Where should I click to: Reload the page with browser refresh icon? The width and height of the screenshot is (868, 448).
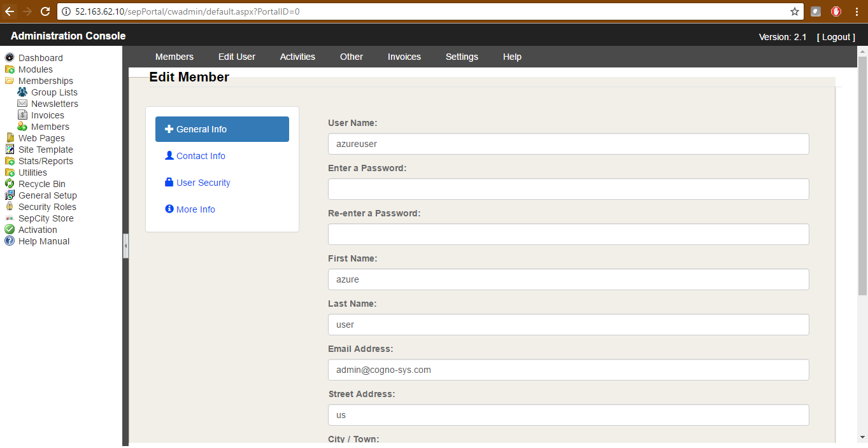tap(45, 11)
